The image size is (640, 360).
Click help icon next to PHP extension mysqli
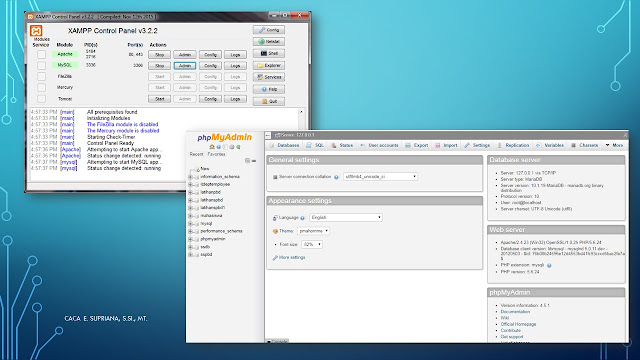point(549,265)
